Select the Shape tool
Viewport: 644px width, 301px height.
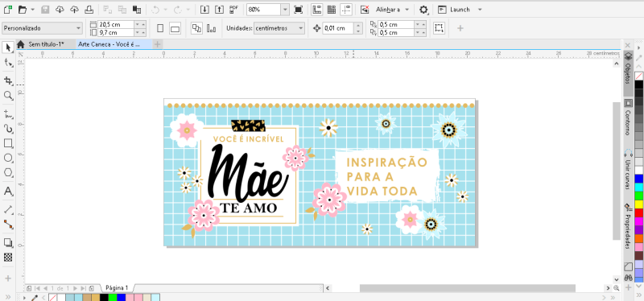8,63
